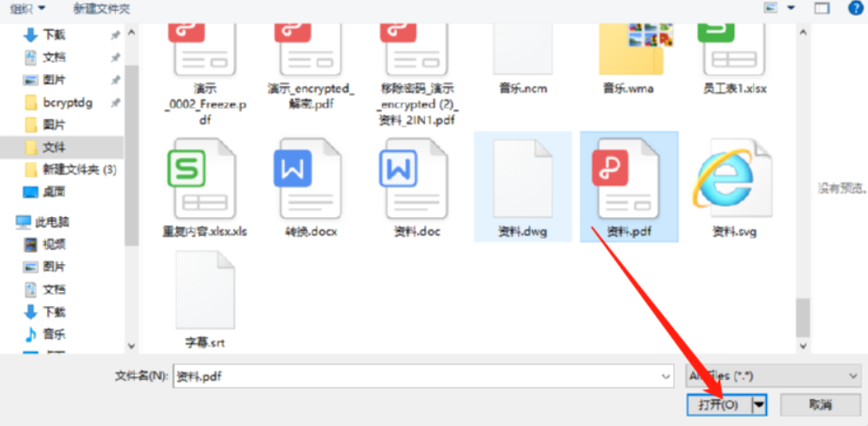Click file list scrollbar down arrow
Viewport: 868px width, 426px height.
tap(802, 345)
